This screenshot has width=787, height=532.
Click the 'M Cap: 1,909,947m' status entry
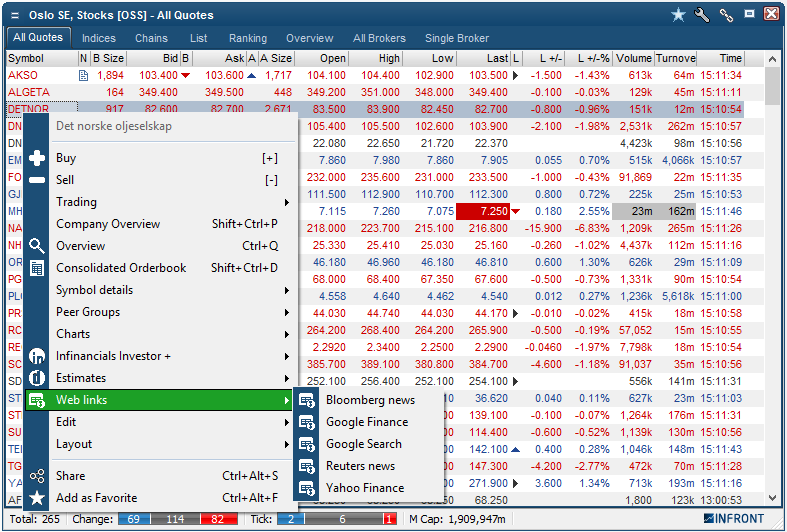[457, 519]
